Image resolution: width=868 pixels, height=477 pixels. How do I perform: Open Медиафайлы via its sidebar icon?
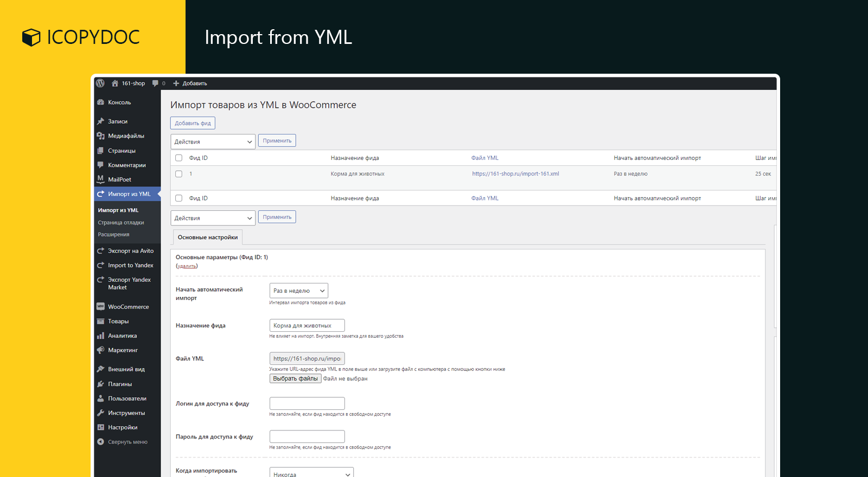point(100,136)
